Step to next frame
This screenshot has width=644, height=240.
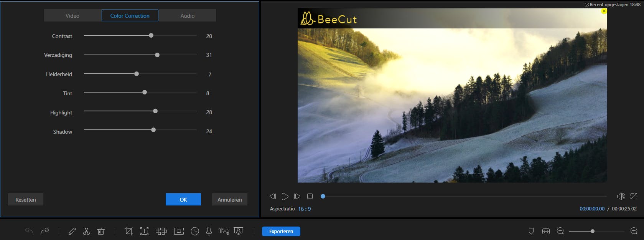pos(297,196)
